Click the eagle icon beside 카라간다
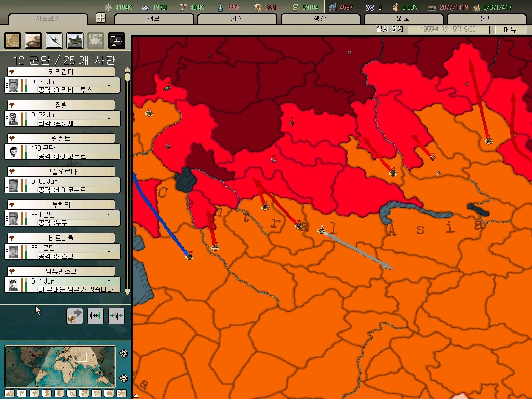Image resolution: width=532 pixels, height=399 pixels. (x=12, y=72)
